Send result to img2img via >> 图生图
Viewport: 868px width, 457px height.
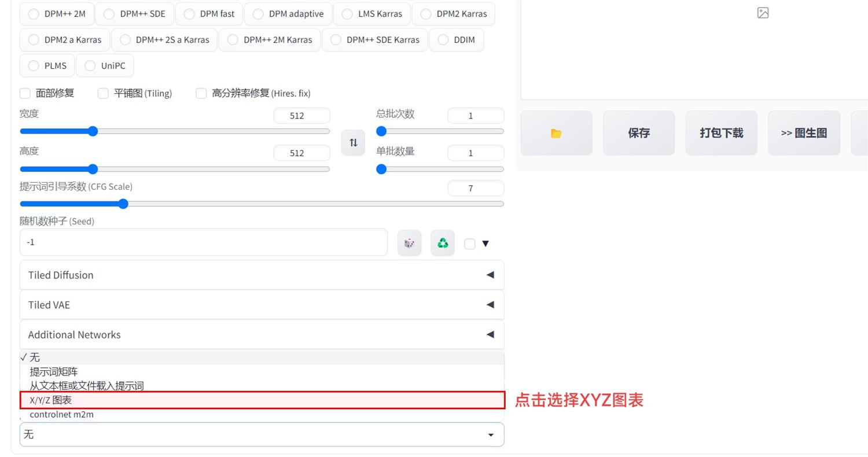coord(803,132)
